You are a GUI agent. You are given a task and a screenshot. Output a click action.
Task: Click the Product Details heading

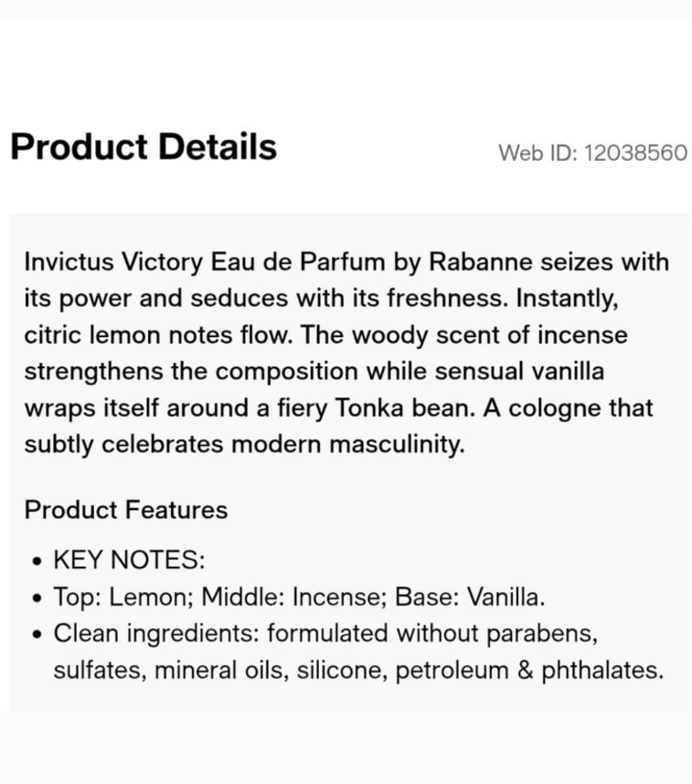click(x=144, y=147)
